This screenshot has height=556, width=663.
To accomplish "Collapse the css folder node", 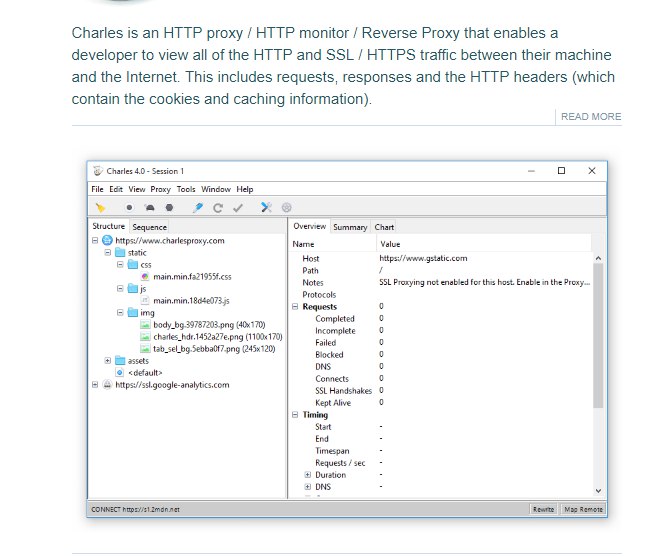I will tap(120, 265).
